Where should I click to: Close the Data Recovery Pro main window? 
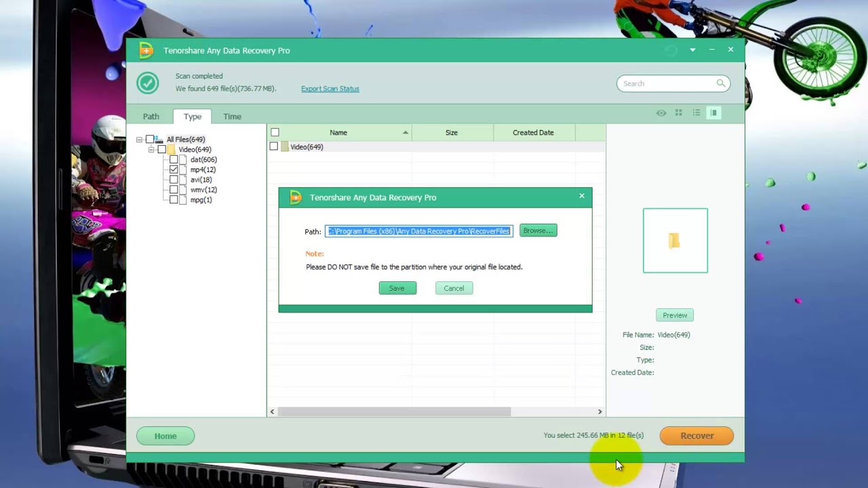(x=730, y=49)
